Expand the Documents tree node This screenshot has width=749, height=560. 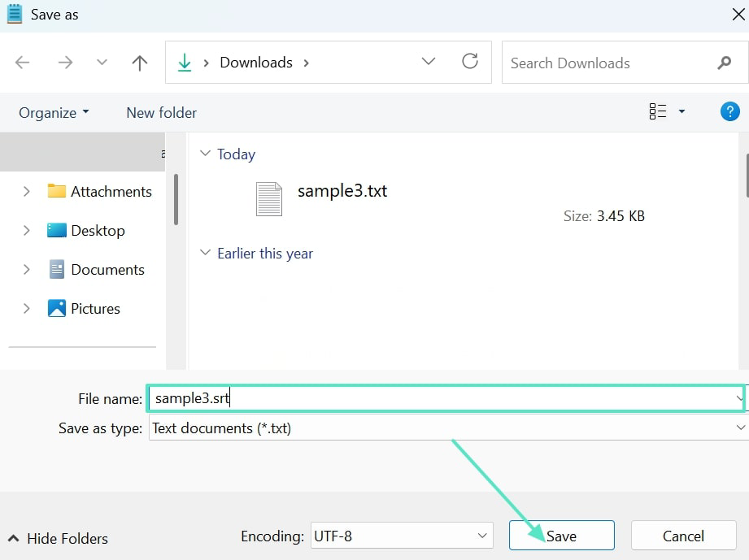[27, 270]
